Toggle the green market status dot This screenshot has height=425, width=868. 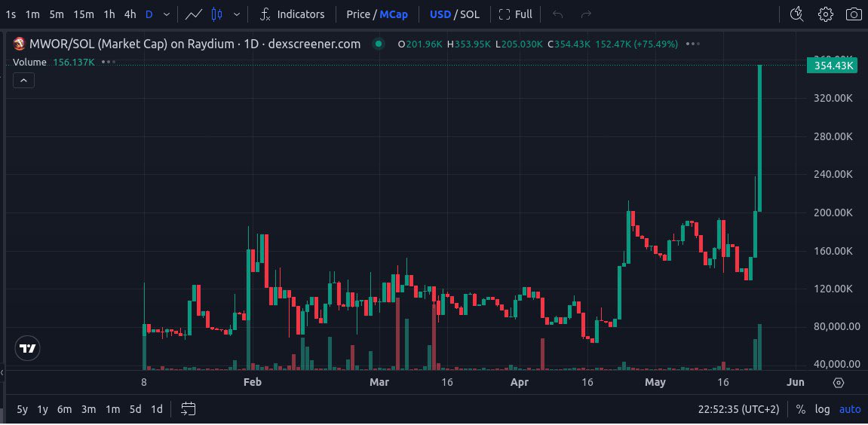click(x=379, y=44)
